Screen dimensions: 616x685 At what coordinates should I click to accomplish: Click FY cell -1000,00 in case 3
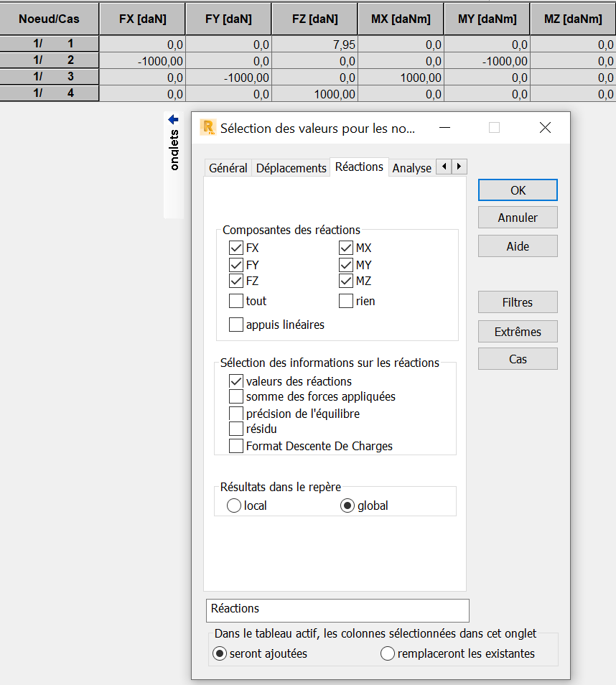click(228, 78)
